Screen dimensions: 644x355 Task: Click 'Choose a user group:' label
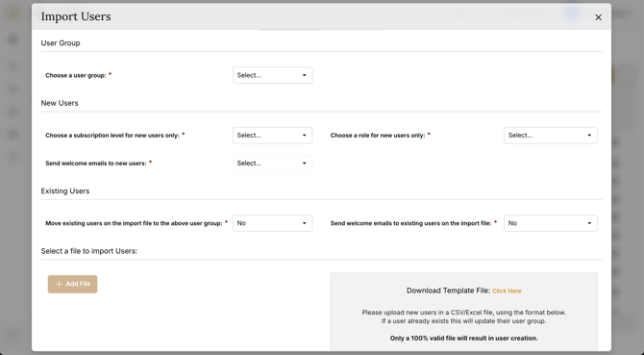(76, 75)
